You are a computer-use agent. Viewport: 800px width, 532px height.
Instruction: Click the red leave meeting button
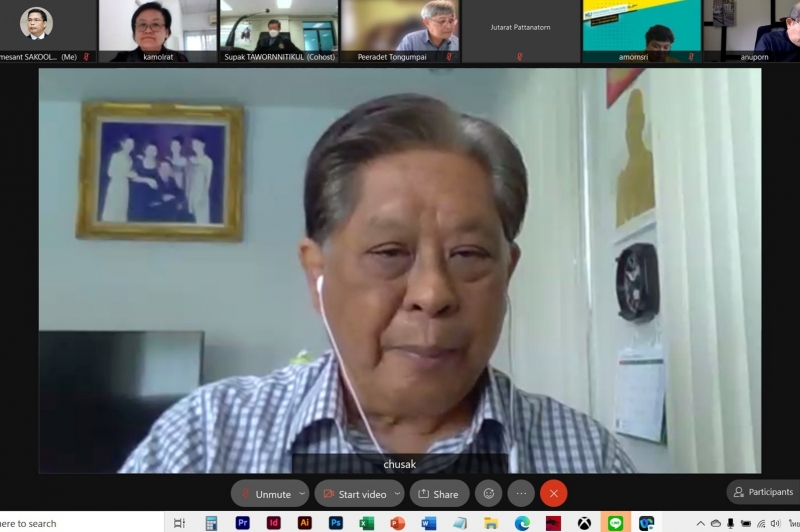tap(553, 493)
